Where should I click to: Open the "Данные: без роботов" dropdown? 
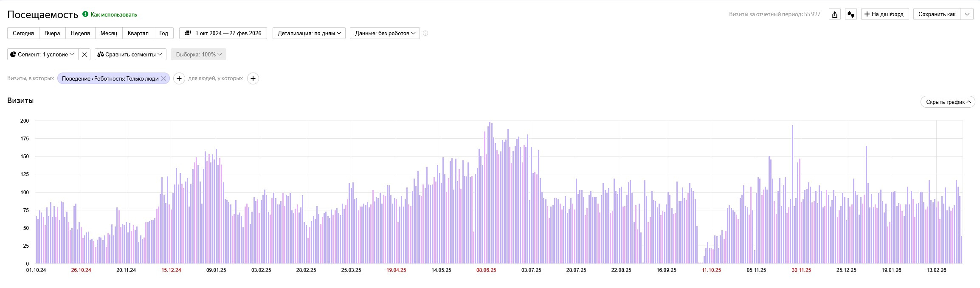click(x=385, y=33)
